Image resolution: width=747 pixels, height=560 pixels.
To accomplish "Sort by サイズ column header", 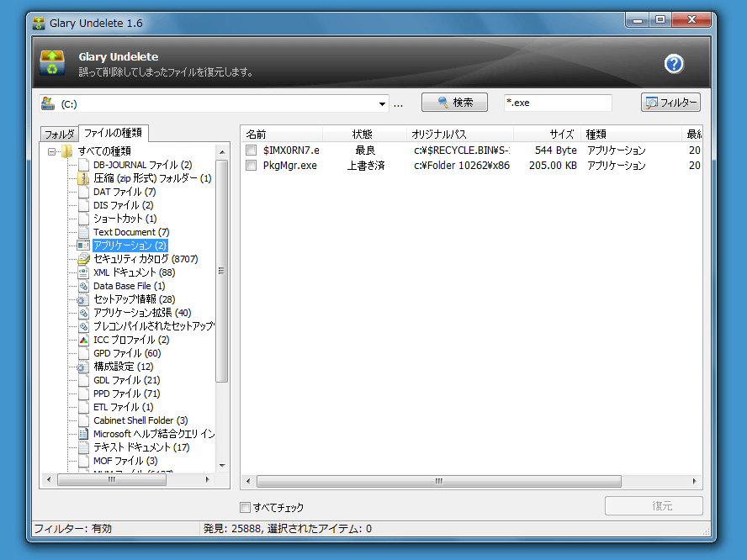I will coord(547,135).
